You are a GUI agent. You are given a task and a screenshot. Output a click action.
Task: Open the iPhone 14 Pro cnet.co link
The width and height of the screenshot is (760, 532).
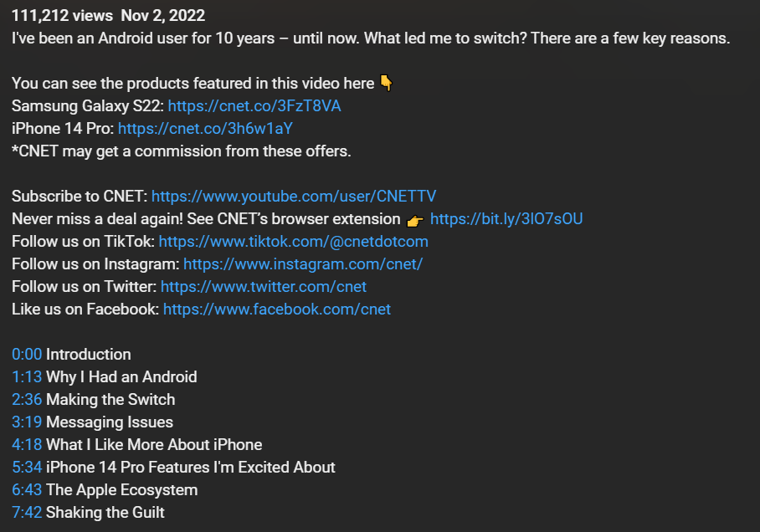(205, 128)
